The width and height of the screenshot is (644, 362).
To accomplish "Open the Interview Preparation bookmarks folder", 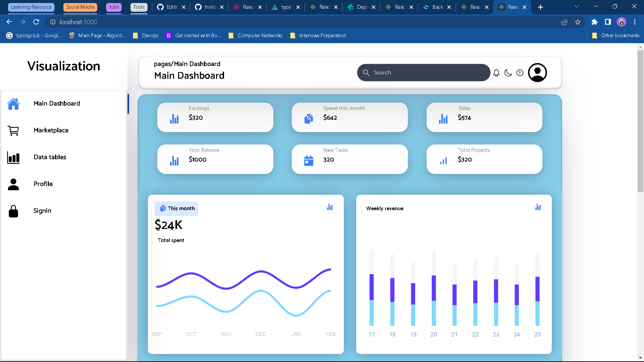I will click(318, 36).
